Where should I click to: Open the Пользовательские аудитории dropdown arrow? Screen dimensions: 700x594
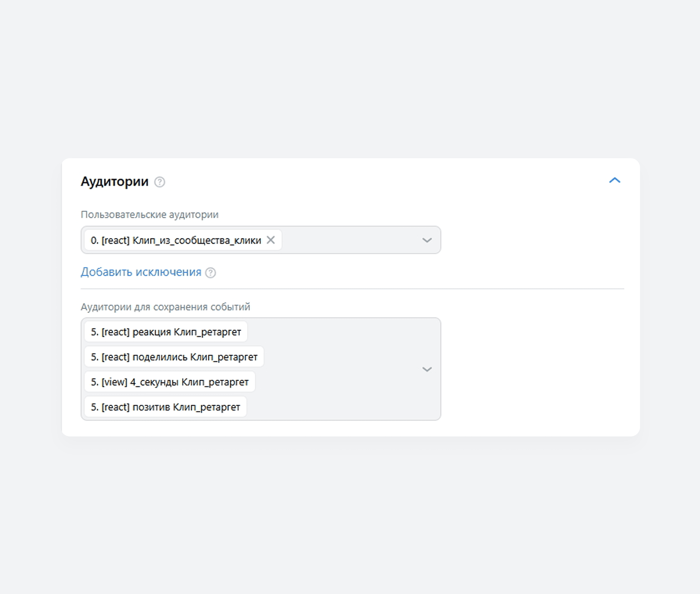tap(427, 240)
